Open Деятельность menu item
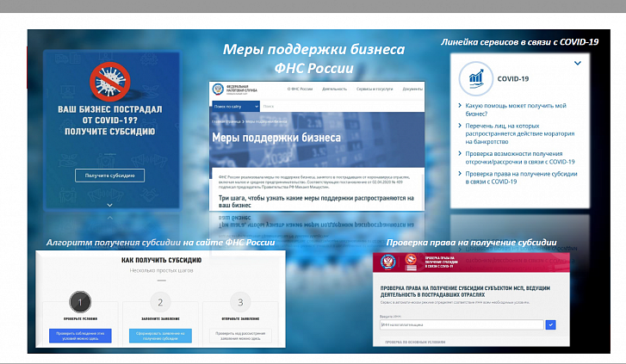The width and height of the screenshot is (626, 364). tap(335, 89)
